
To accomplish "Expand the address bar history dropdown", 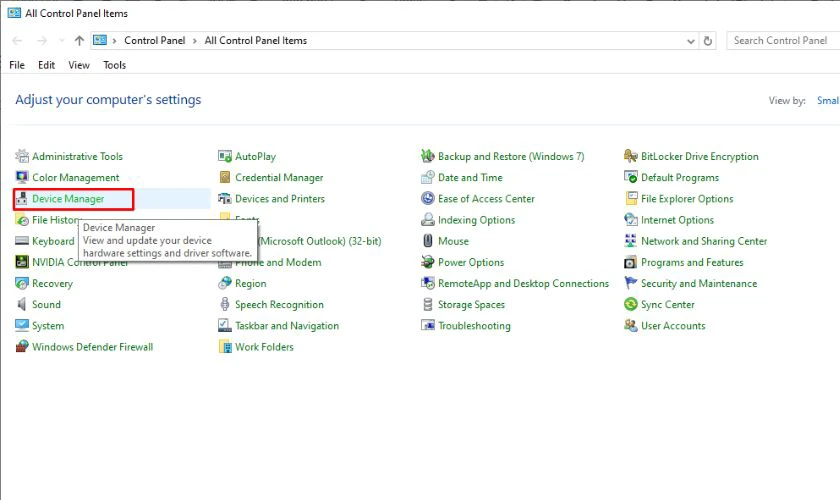I will (691, 41).
